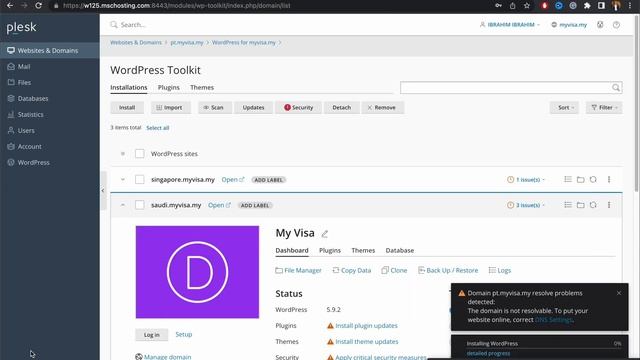Go to pt.myvisa.my breadcrumb
This screenshot has width=640, height=360.
pyautogui.click(x=187, y=42)
